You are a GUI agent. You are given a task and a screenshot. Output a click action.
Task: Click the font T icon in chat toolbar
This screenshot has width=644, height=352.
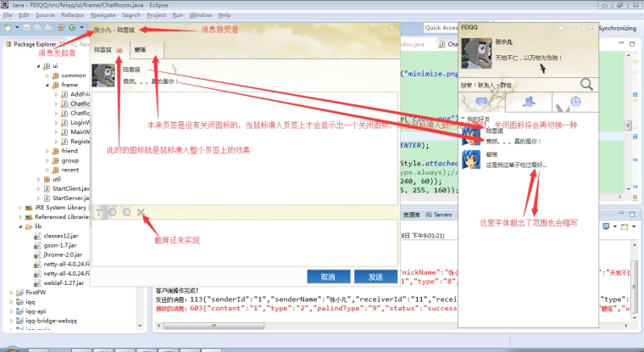(98, 212)
